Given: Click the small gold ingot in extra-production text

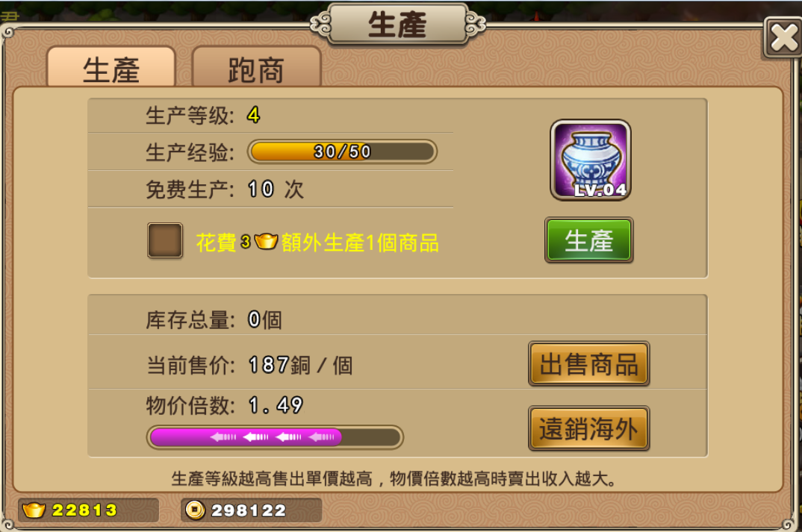Looking at the screenshot, I should point(265,241).
